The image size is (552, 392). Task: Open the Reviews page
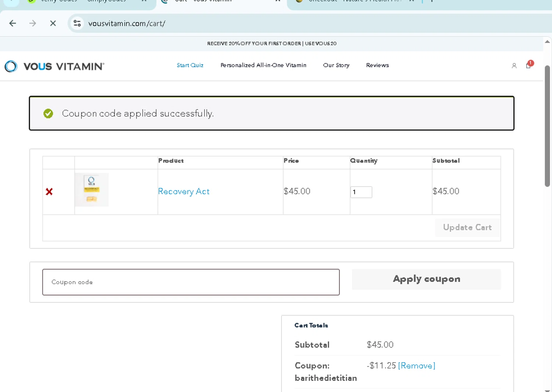point(377,65)
